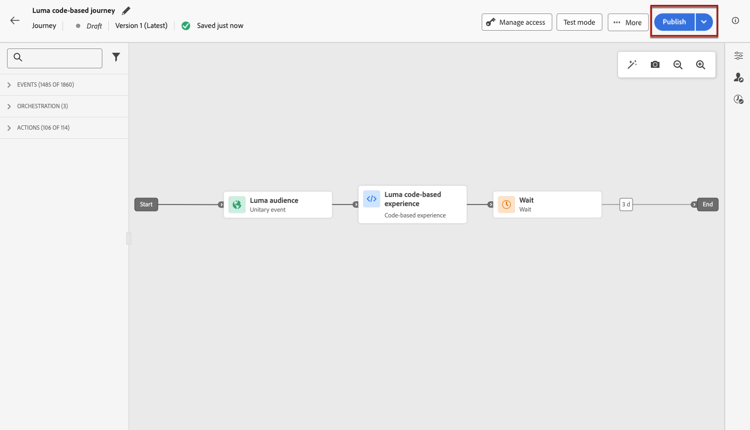Open profile attributes side icon
The width and height of the screenshot is (750, 430).
(739, 77)
